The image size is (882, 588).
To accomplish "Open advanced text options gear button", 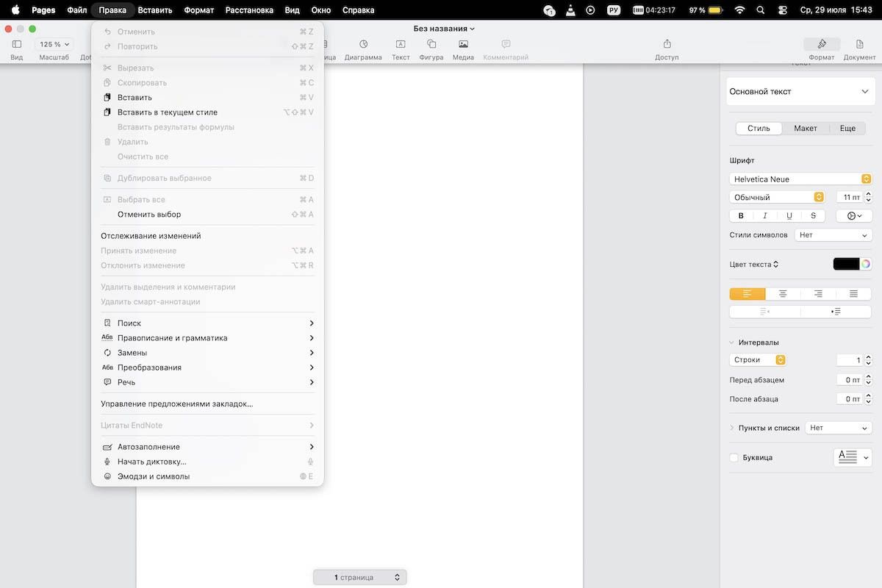I will pyautogui.click(x=854, y=216).
